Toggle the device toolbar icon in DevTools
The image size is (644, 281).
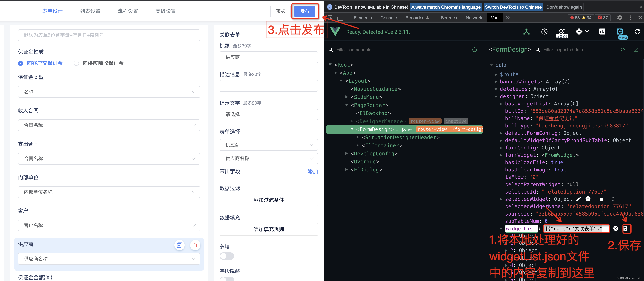340,18
